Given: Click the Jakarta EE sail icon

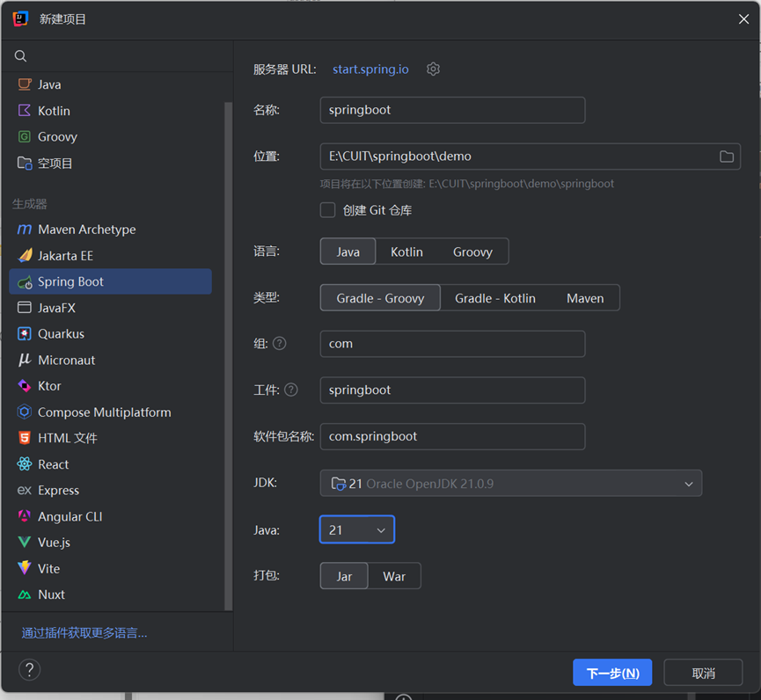Looking at the screenshot, I should (25, 255).
